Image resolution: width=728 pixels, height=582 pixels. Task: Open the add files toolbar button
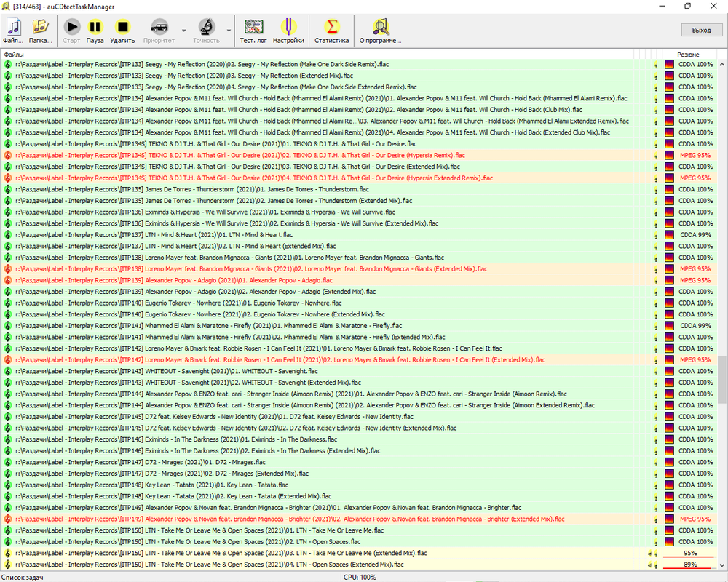[x=13, y=31]
